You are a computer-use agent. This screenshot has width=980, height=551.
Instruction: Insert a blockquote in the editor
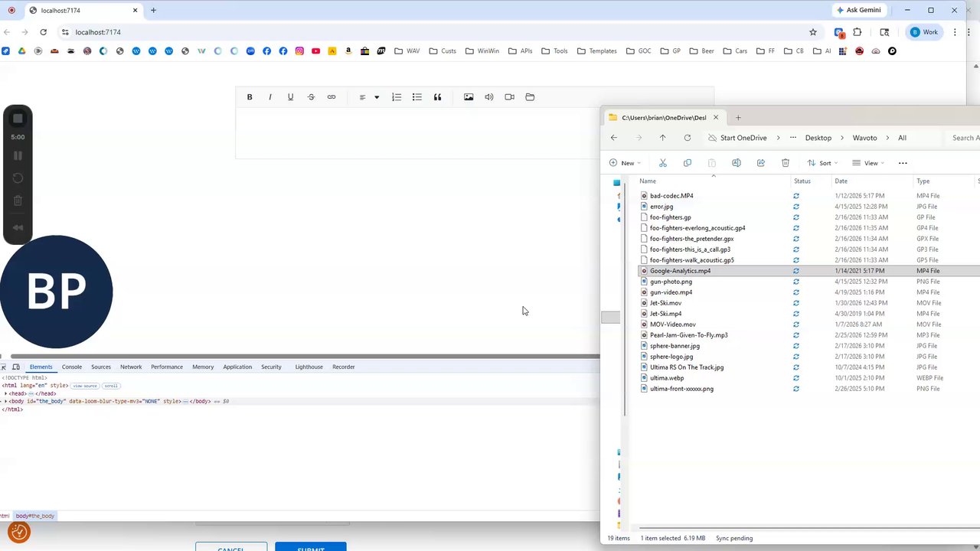pyautogui.click(x=438, y=97)
